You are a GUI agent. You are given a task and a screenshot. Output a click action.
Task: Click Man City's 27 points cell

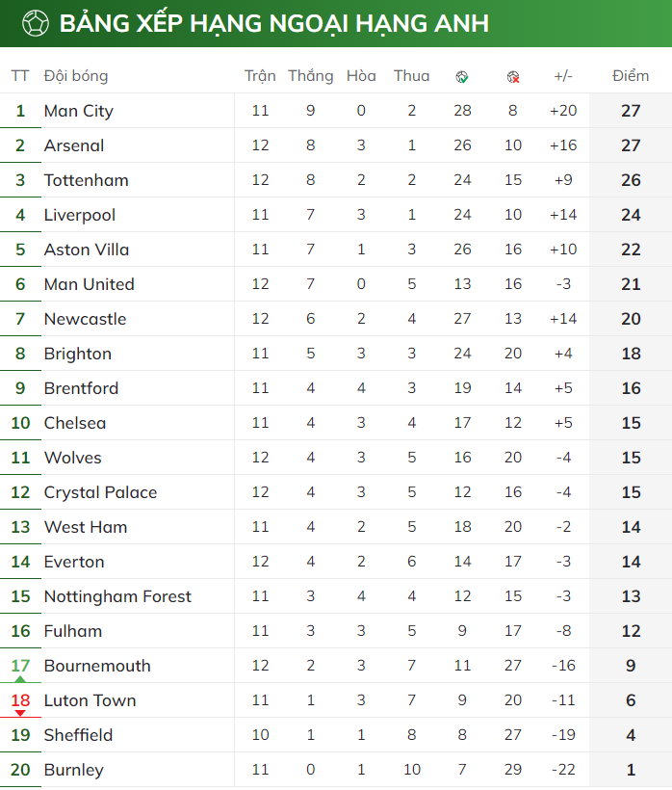[631, 111]
